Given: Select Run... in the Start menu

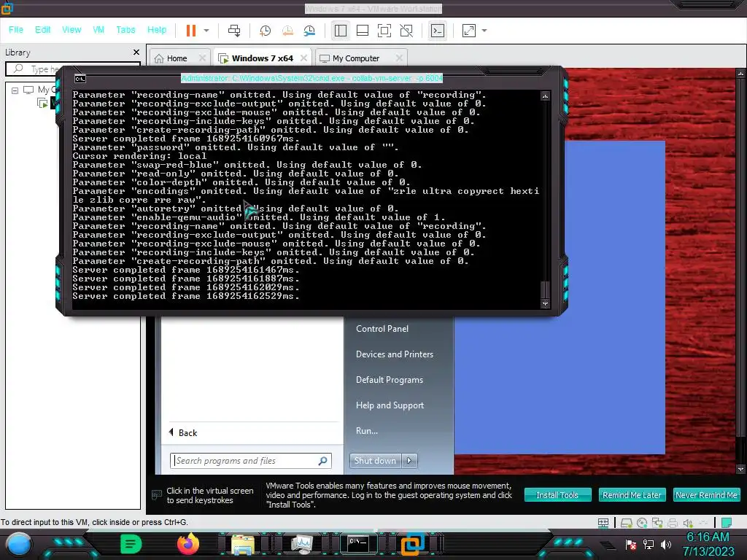Looking at the screenshot, I should point(367,431).
